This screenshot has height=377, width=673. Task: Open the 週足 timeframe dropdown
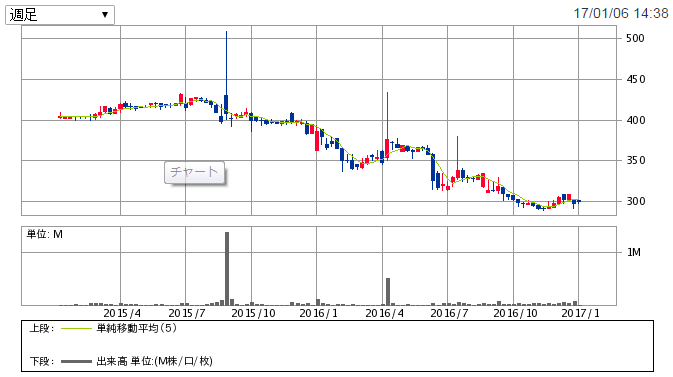[60, 15]
